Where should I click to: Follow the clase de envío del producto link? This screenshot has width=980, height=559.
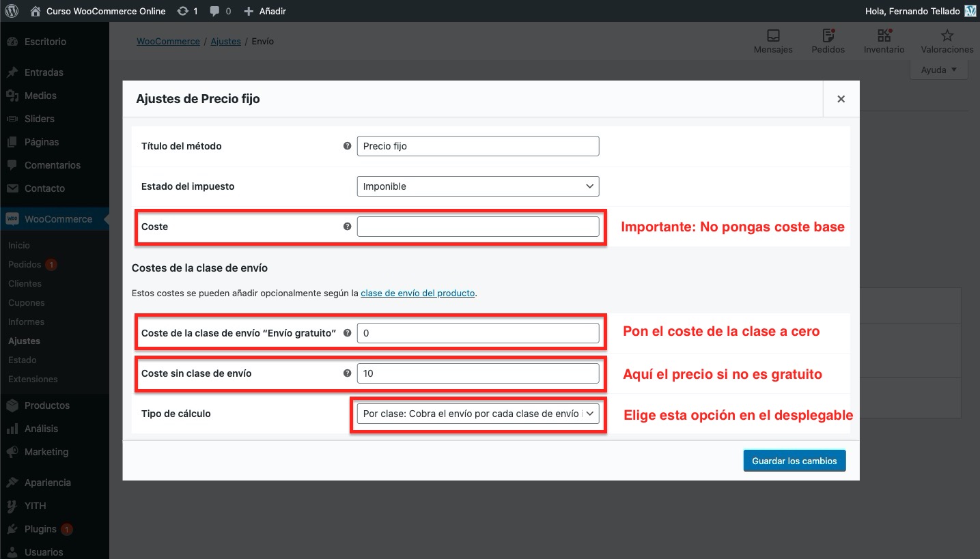tap(417, 293)
